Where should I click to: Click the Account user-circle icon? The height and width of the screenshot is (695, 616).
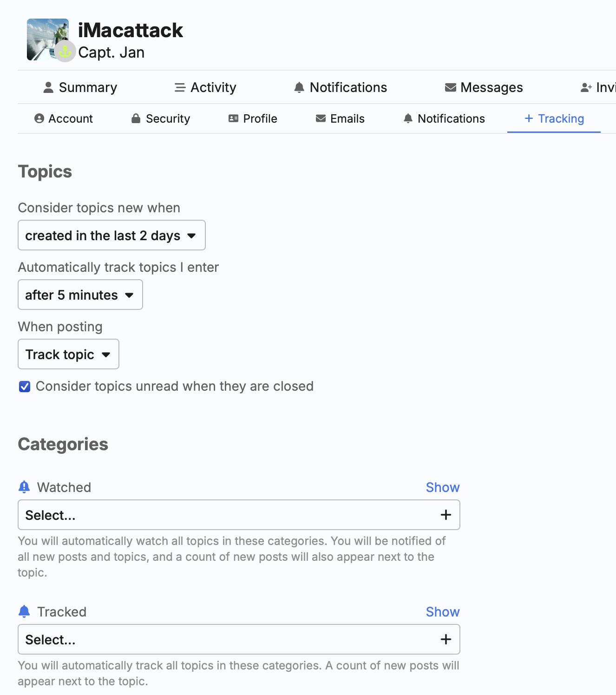tap(39, 118)
